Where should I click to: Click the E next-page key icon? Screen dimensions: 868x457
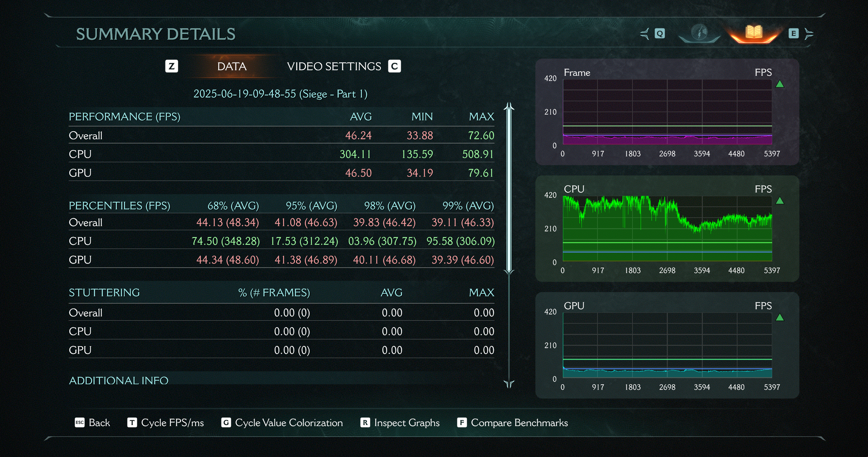[793, 34]
